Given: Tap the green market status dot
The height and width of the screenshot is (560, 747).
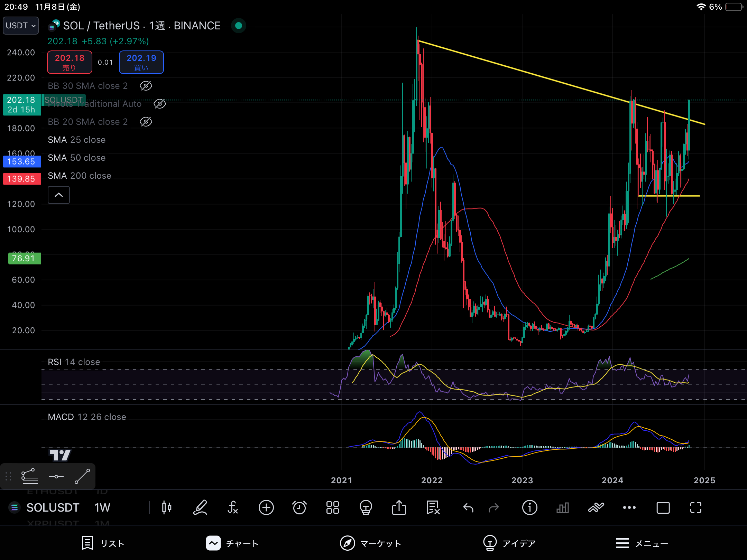Looking at the screenshot, I should (238, 26).
